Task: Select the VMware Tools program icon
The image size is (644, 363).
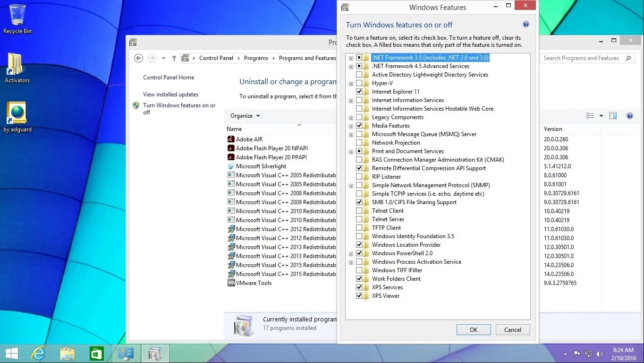Action: [231, 283]
